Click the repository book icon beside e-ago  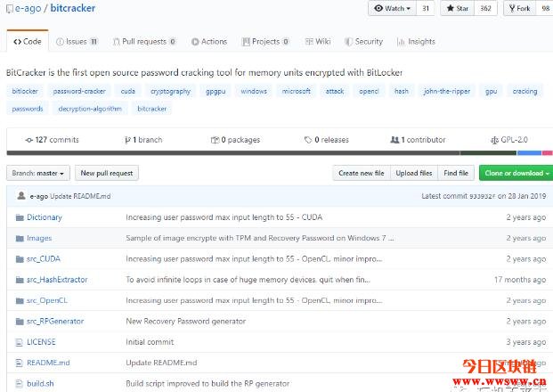click(x=10, y=9)
